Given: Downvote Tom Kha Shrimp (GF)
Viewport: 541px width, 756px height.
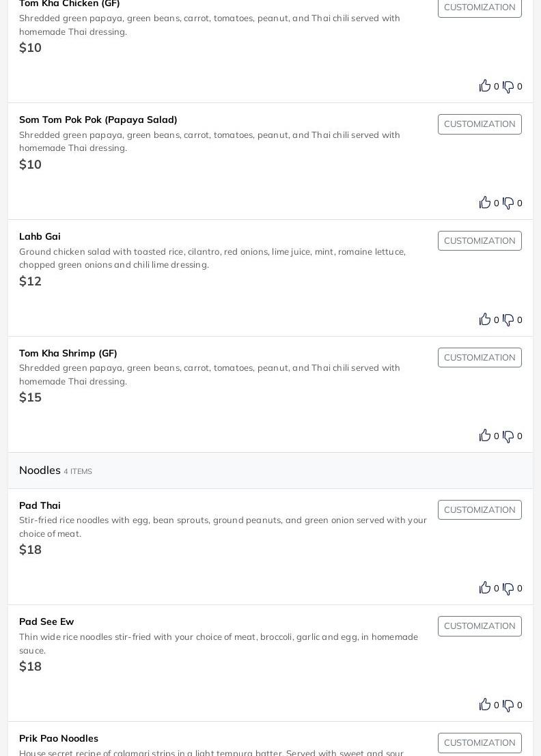Looking at the screenshot, I should click(x=508, y=436).
